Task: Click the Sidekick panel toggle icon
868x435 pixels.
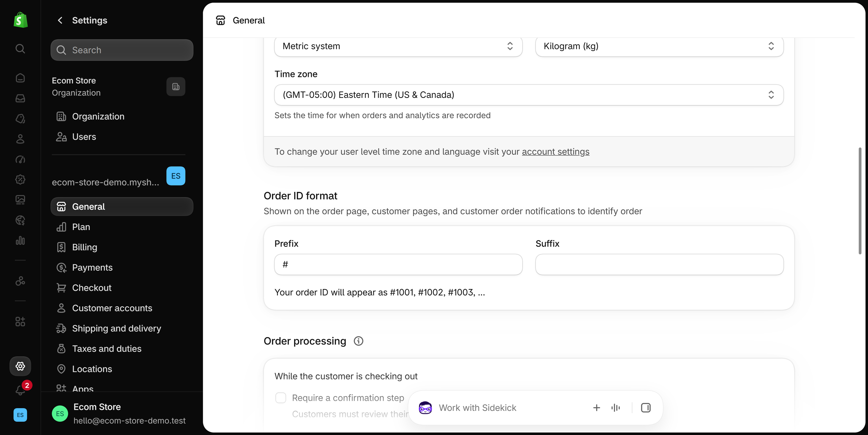Action: point(646,408)
